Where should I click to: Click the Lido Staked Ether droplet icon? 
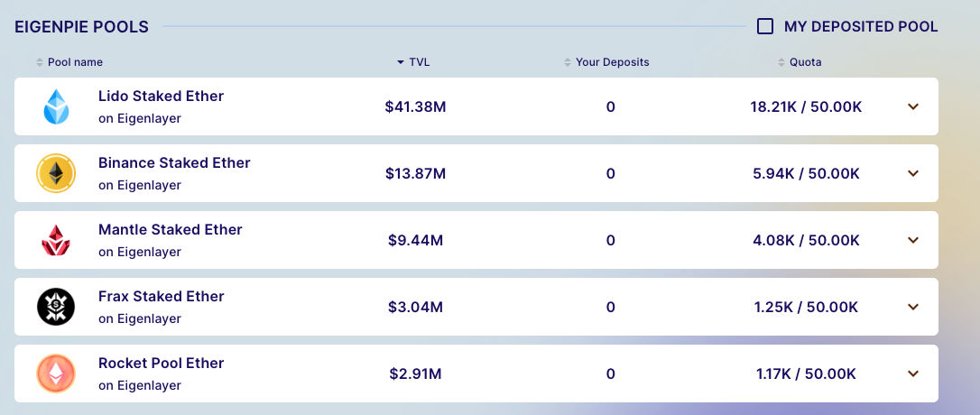56,107
